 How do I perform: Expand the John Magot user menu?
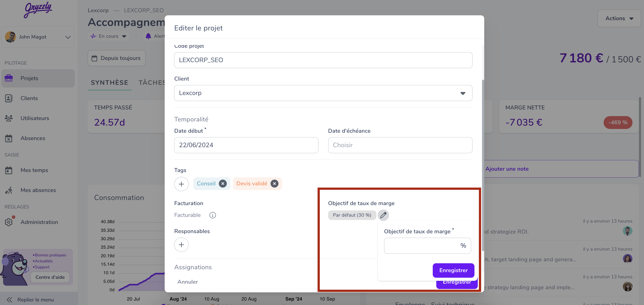38,37
